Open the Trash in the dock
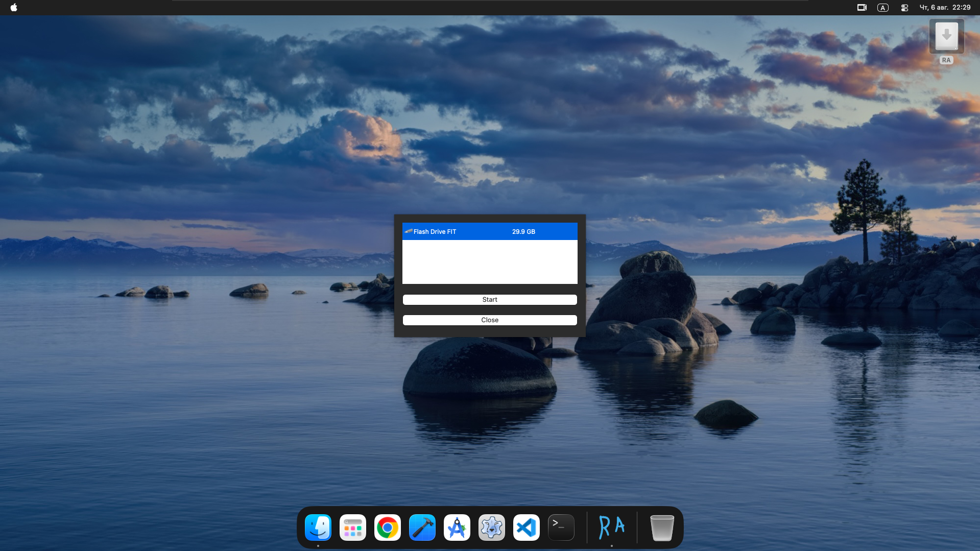The width and height of the screenshot is (980, 551). pos(662,528)
